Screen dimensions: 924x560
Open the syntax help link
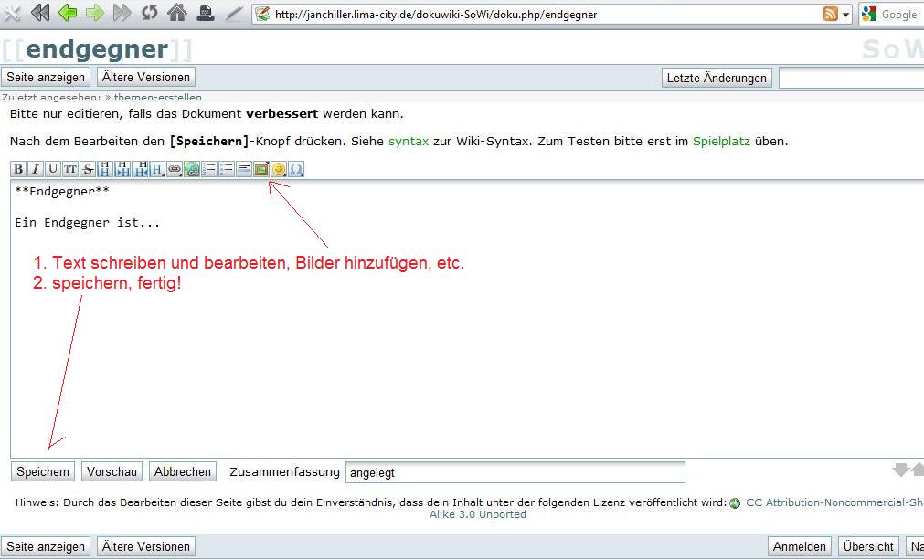pyautogui.click(x=408, y=142)
